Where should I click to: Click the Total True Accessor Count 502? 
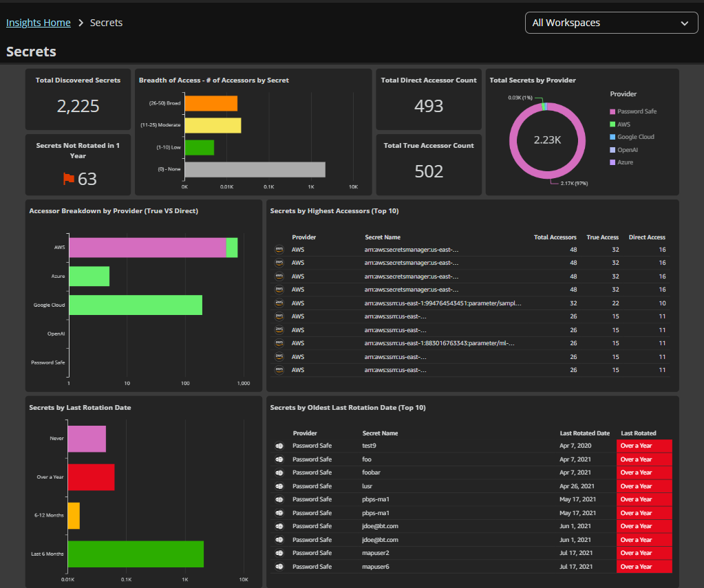(429, 171)
